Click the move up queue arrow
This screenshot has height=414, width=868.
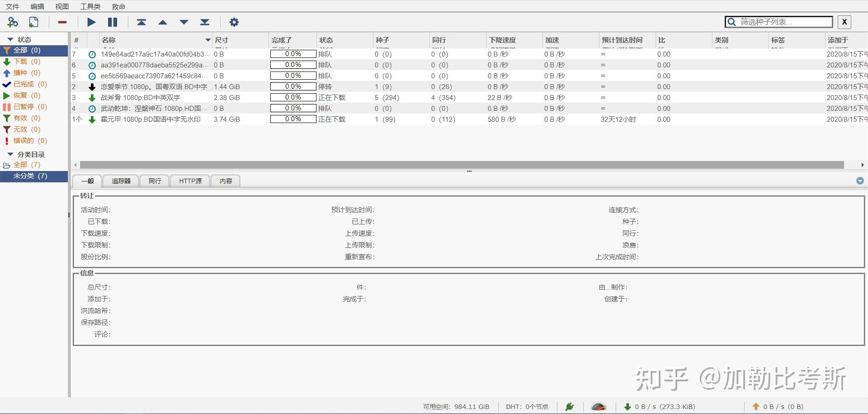(x=163, y=22)
